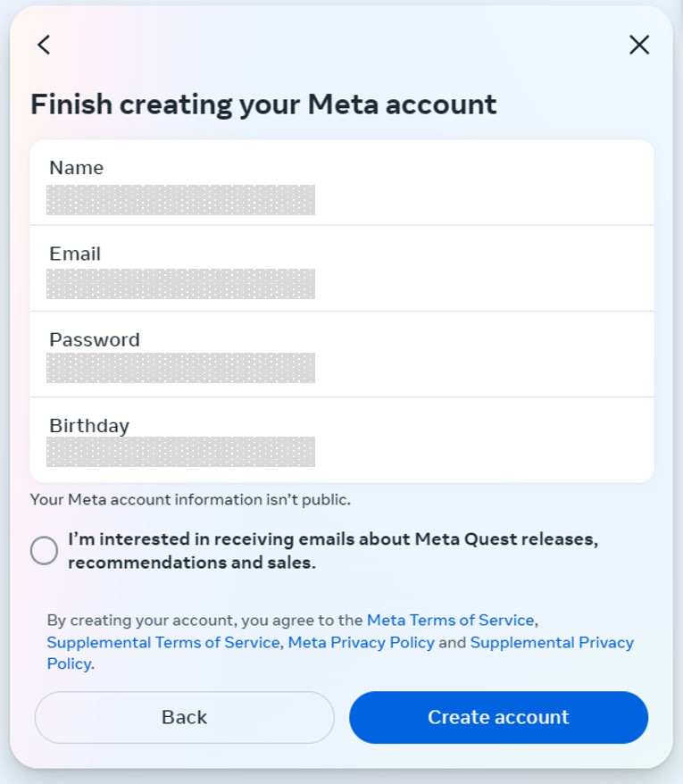Click the redacted name value
Image resolution: width=683 pixels, height=784 pixels.
coord(179,200)
